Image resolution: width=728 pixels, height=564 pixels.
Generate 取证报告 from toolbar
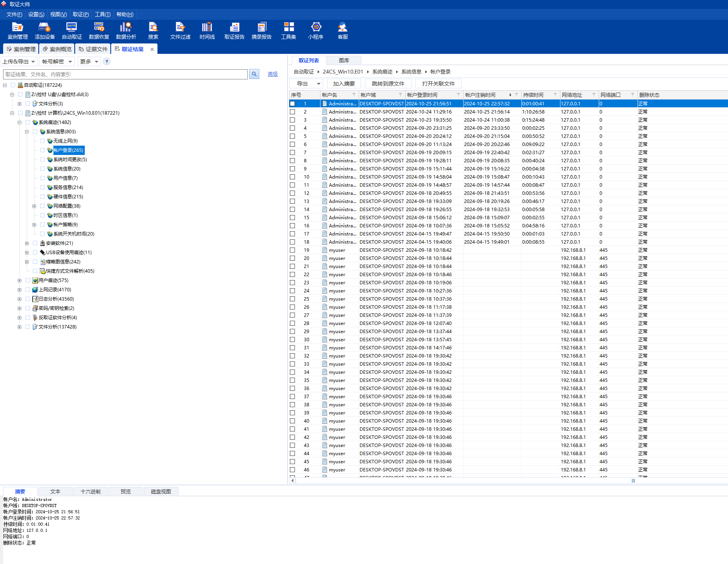[235, 31]
